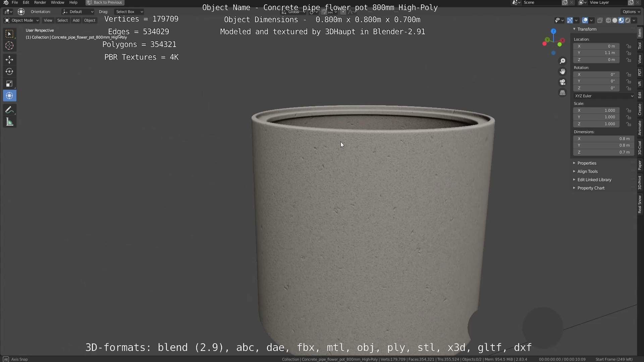The image size is (644, 362).
Task: Select the Select Box tool
Action: [9, 34]
